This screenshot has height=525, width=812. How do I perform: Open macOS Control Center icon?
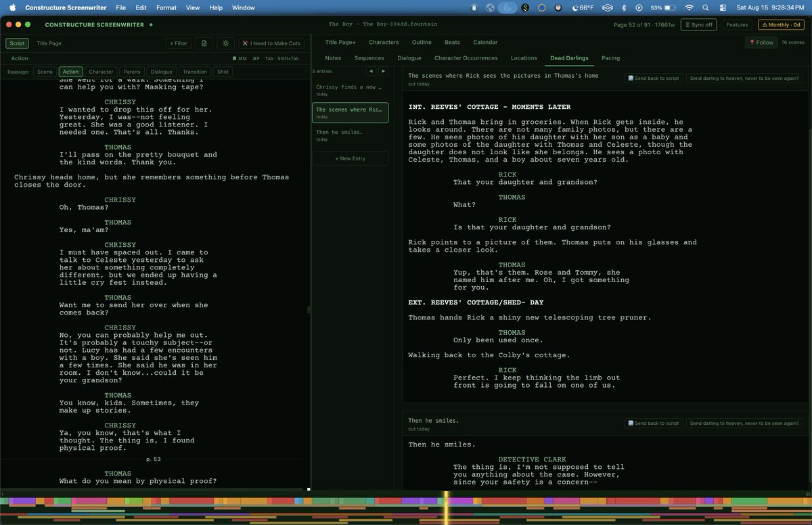723,7
